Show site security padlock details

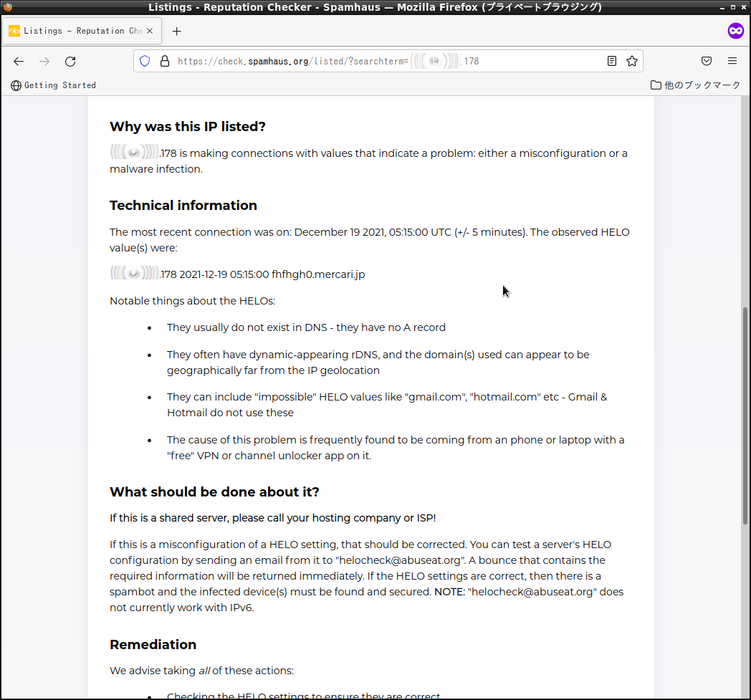(x=165, y=62)
